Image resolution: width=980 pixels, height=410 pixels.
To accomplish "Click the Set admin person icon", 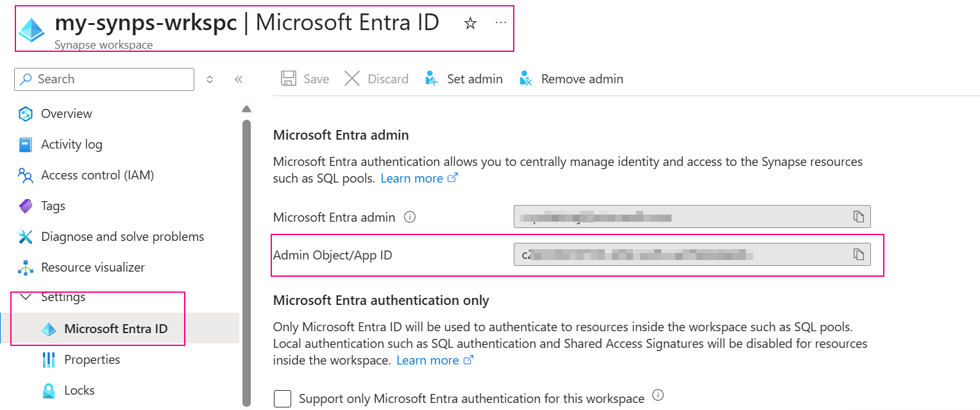I will [431, 79].
